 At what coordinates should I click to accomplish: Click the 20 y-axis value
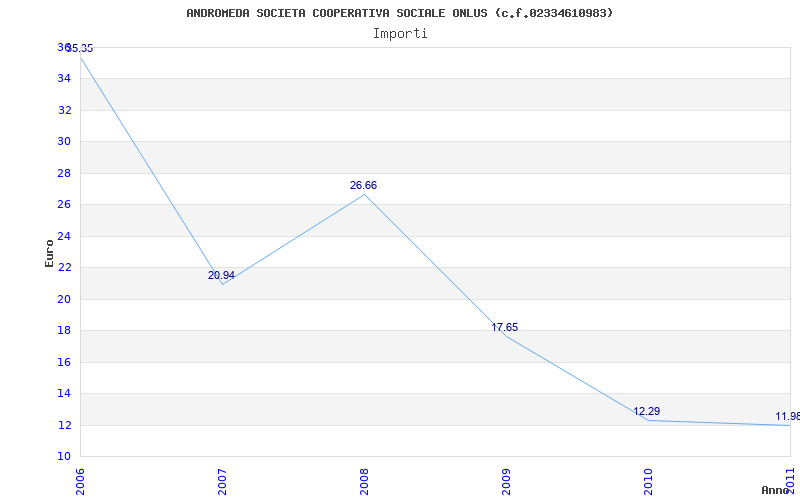click(x=64, y=299)
